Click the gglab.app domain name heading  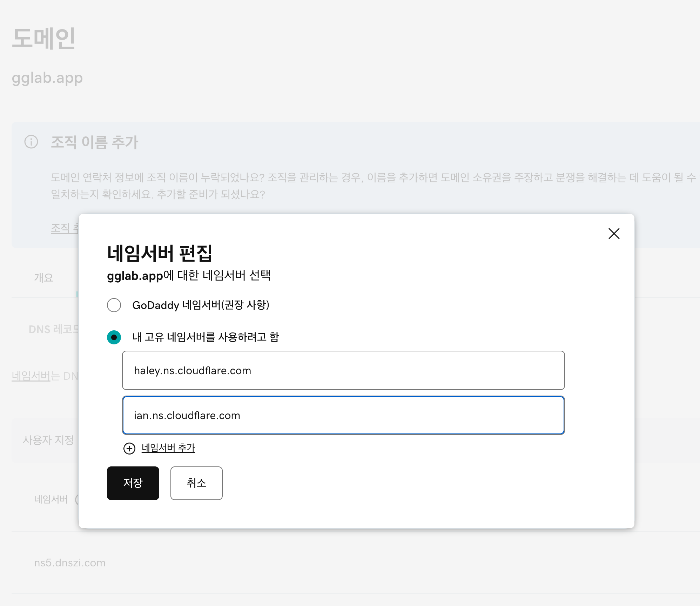point(47,78)
